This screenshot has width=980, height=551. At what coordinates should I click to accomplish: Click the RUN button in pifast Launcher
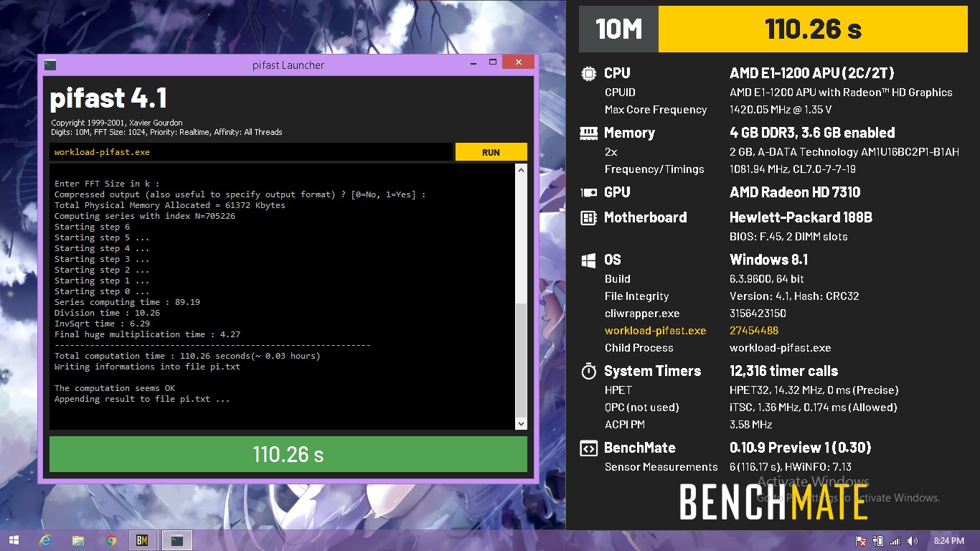(491, 152)
